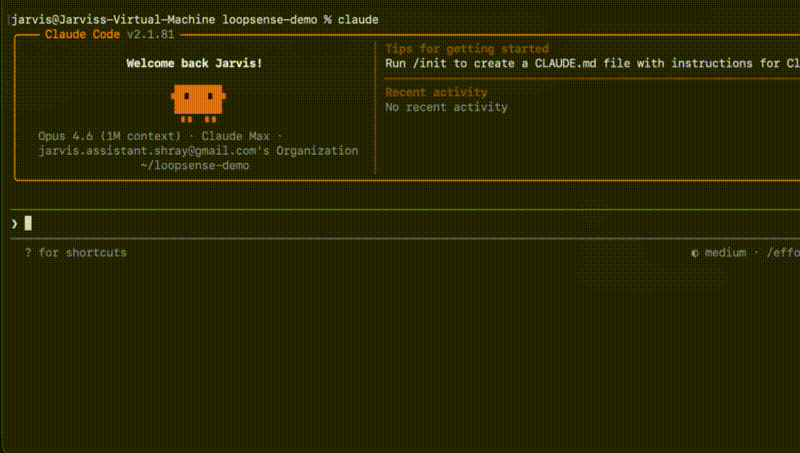
Task: Click the ~/loopsense-demo directory path
Action: click(195, 165)
